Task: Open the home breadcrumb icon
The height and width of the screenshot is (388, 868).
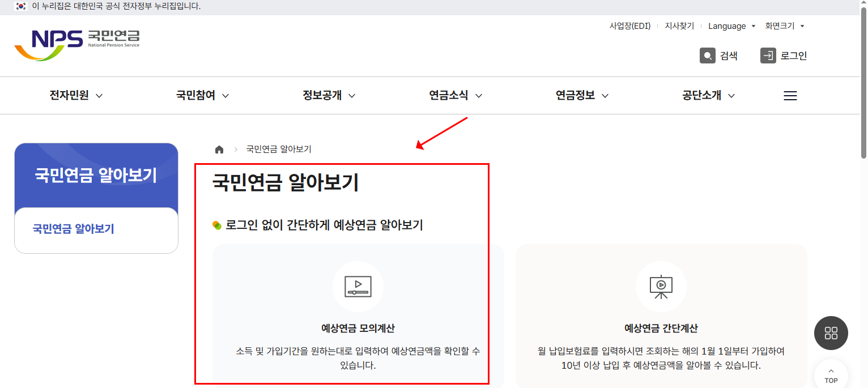Action: click(x=219, y=149)
